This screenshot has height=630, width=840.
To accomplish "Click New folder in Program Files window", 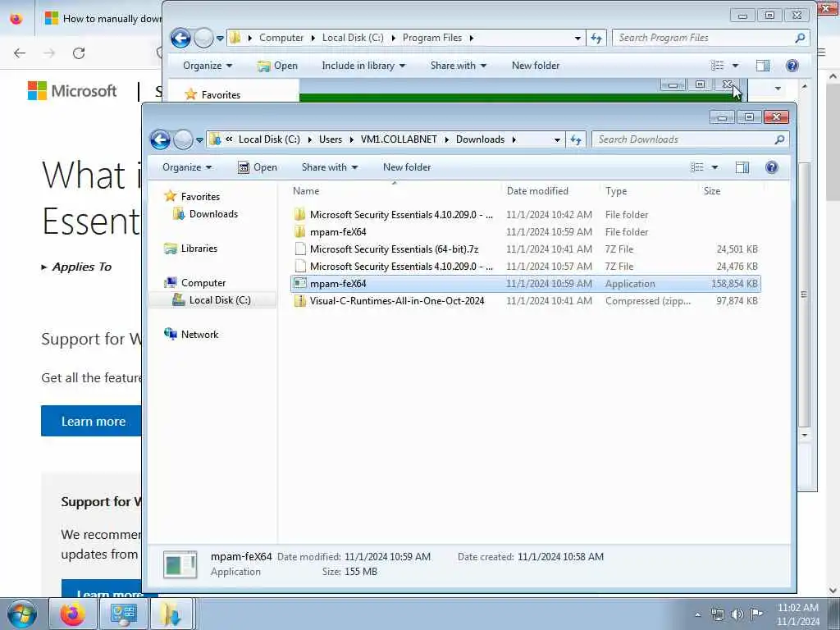I will (535, 66).
